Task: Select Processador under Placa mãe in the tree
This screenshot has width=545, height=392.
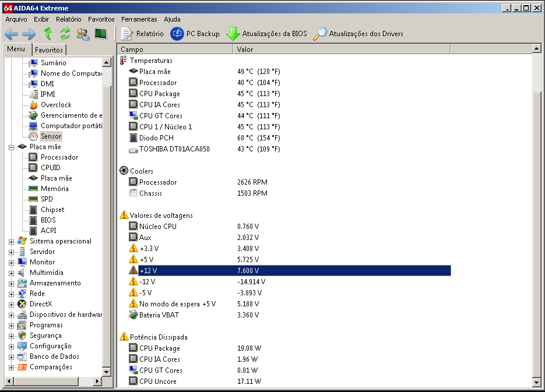Action: (59, 157)
